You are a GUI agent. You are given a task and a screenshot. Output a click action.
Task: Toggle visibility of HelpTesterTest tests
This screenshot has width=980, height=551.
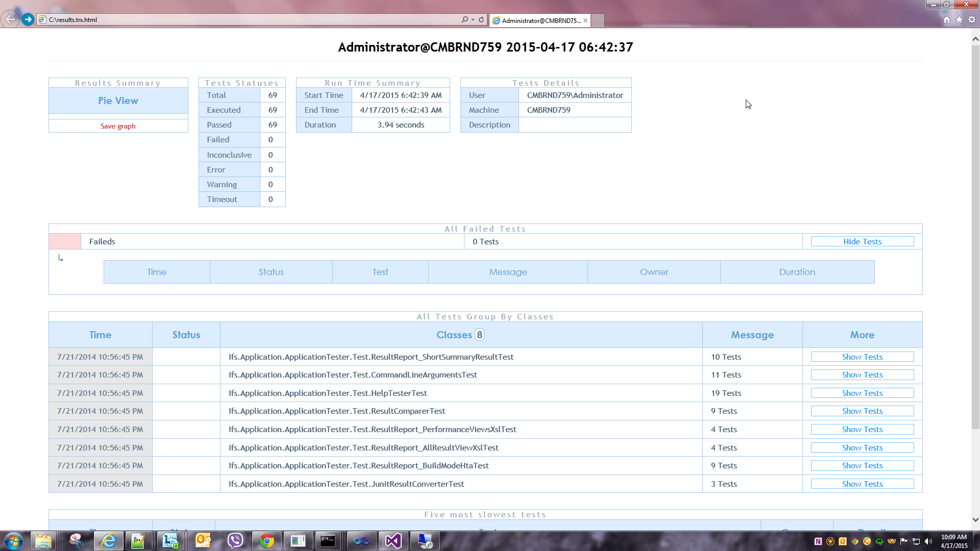862,393
